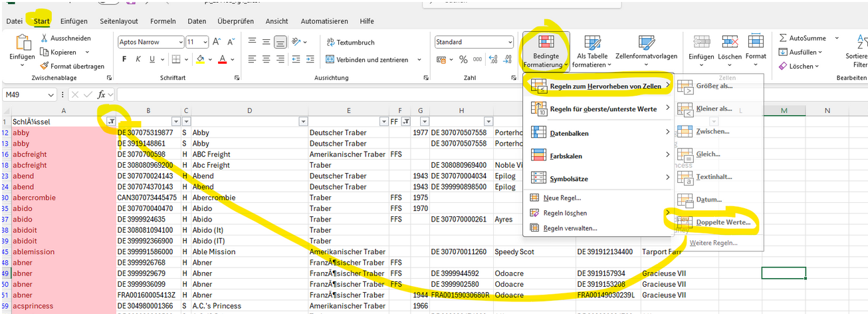Switch to the Überprüfen tab

tap(236, 21)
